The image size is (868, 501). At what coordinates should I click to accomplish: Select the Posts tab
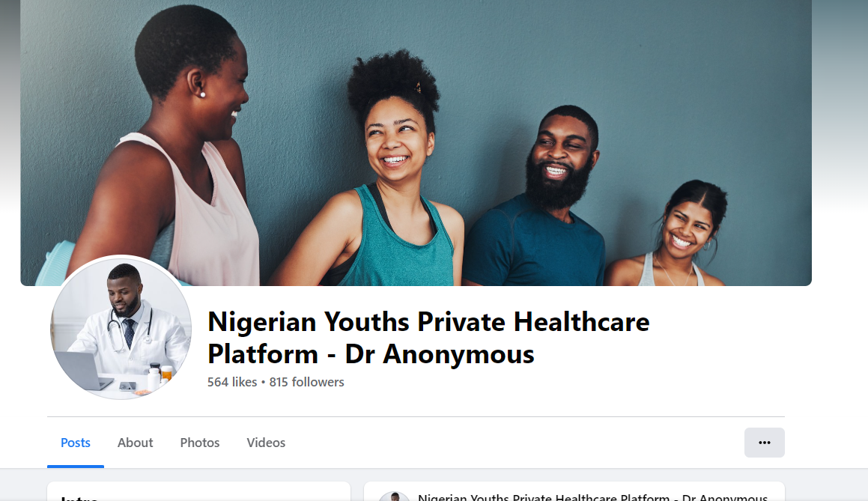[x=76, y=443]
